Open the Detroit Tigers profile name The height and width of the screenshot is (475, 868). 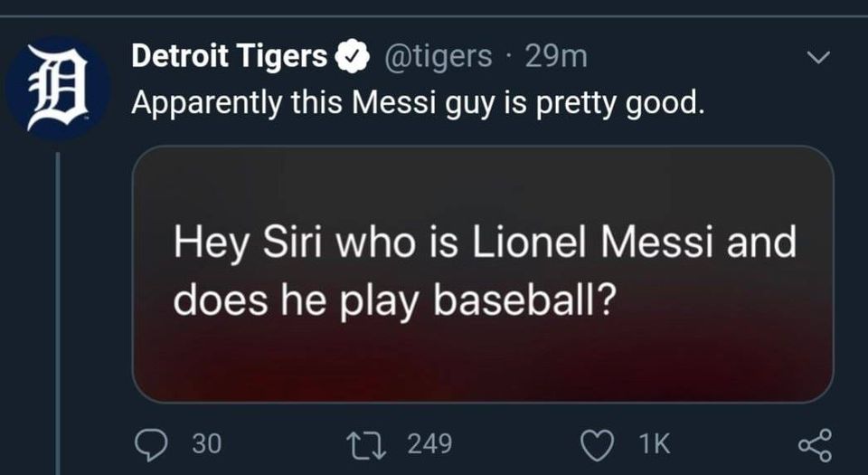(230, 57)
